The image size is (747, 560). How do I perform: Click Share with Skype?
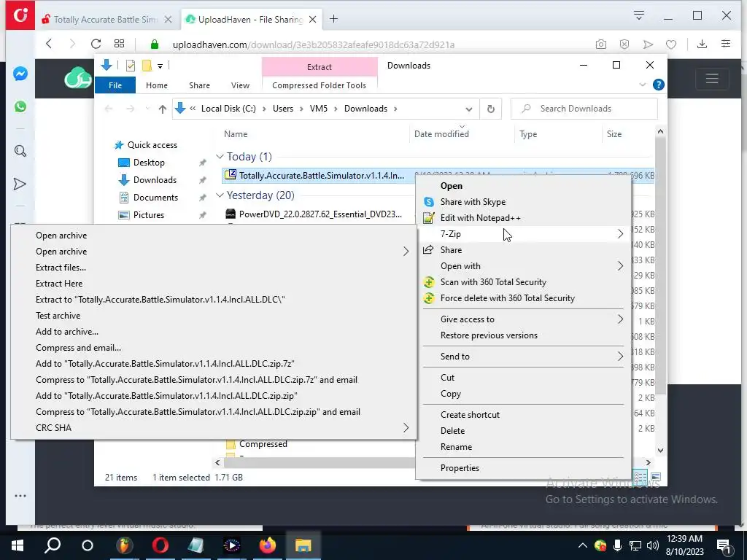(522, 202)
